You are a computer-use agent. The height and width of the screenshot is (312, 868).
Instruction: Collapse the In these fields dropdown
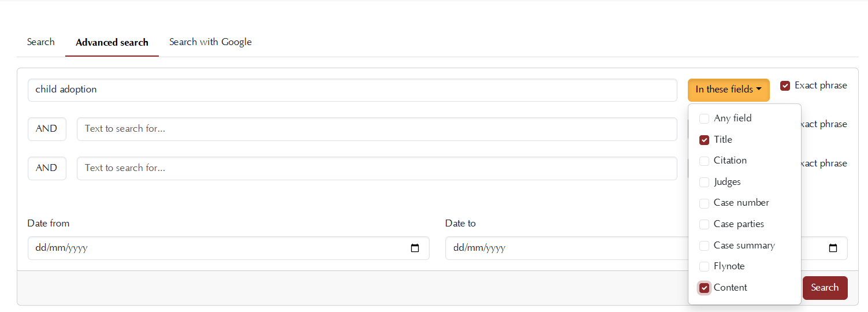pyautogui.click(x=728, y=90)
